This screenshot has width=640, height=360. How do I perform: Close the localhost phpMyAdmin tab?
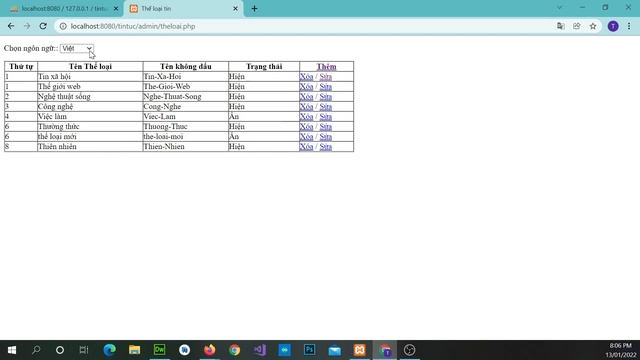tap(116, 9)
